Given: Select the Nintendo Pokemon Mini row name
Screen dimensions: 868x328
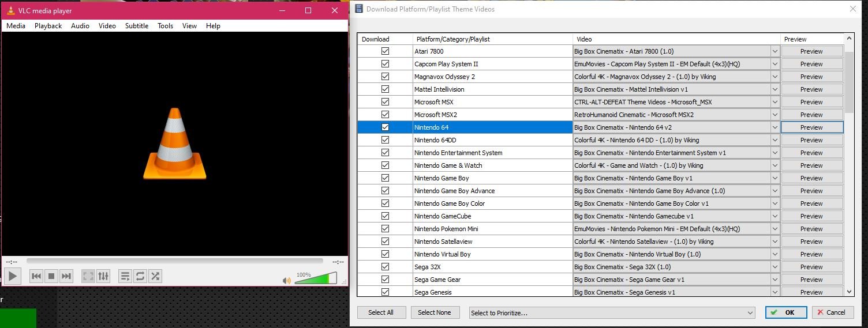Looking at the screenshot, I should (446, 229).
